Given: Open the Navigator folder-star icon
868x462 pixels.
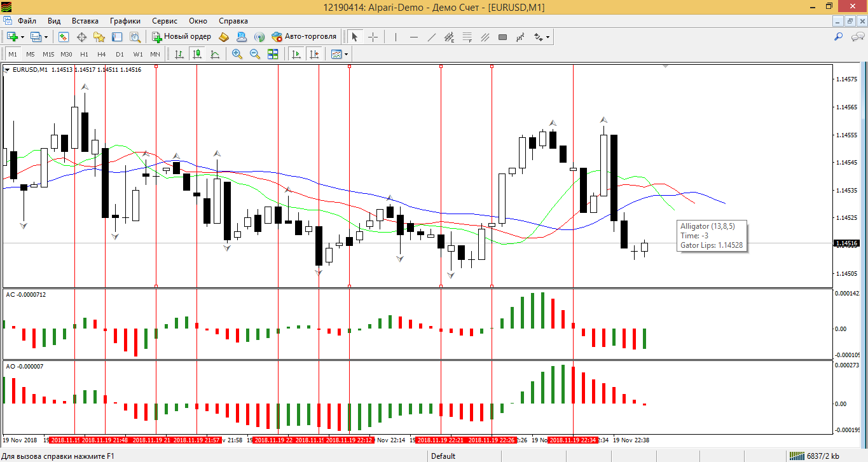Looking at the screenshot, I should coord(99,37).
